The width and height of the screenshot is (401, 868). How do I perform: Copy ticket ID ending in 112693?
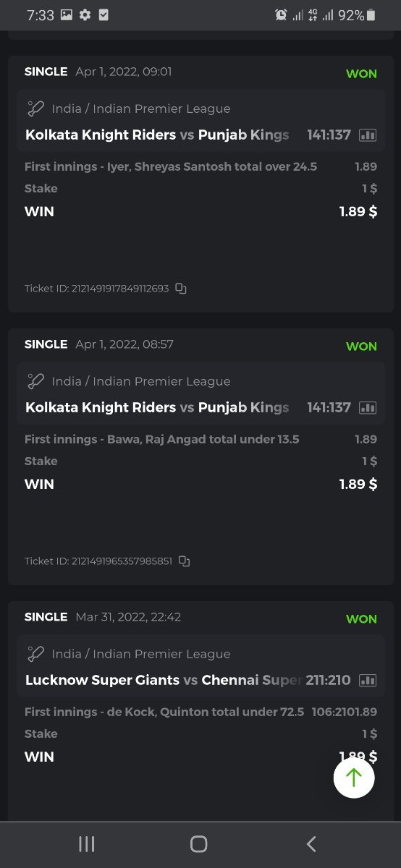pos(181,289)
